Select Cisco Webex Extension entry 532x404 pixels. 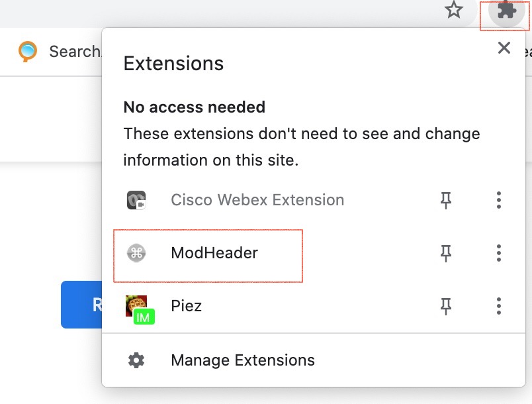257,200
